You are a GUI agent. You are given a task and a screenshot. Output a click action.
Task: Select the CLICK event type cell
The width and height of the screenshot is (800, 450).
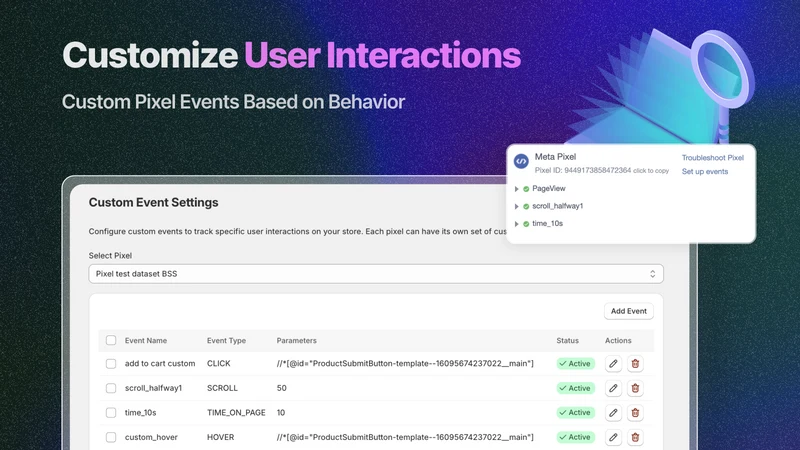click(x=218, y=363)
